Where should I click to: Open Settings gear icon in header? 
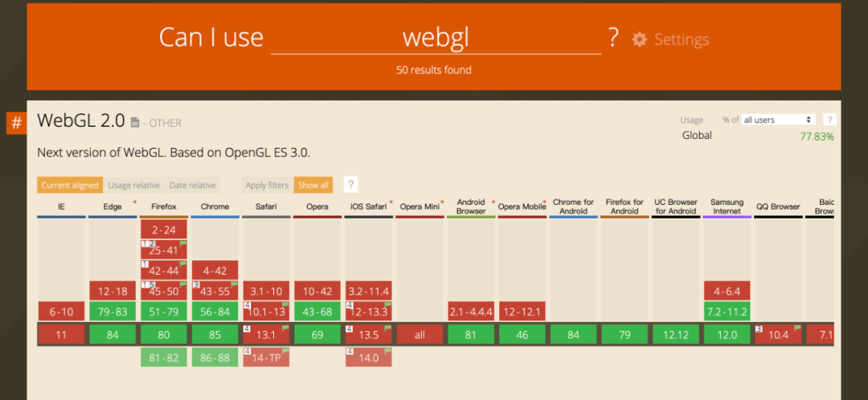coord(640,39)
